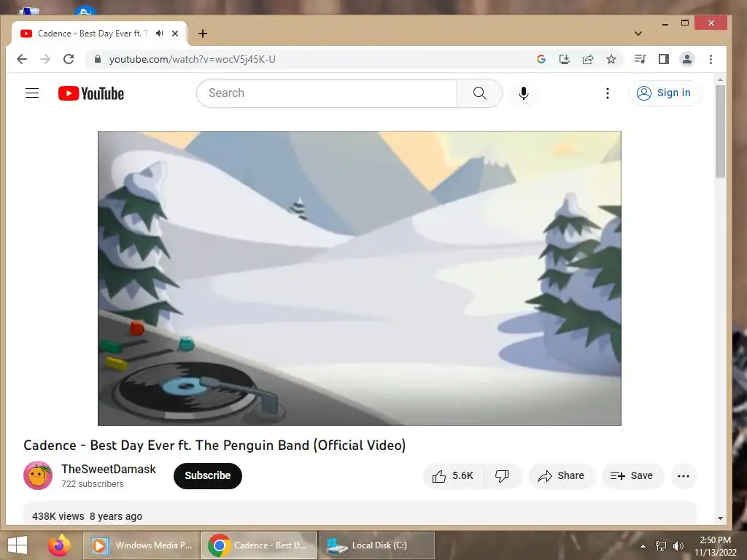Viewport: 747px width, 560px height.
Task: Bookmark this tab with star
Action: (x=611, y=59)
